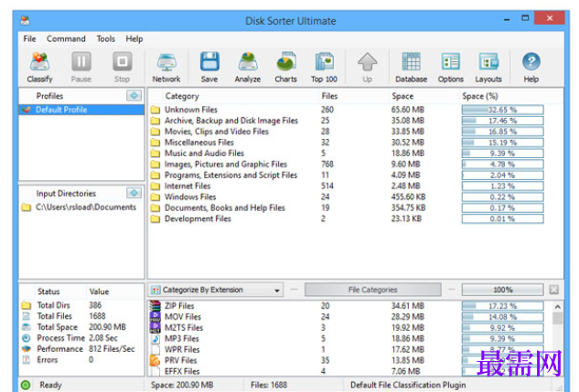579x392 pixels.
Task: Open the Network toolbar icon
Action: (166, 67)
